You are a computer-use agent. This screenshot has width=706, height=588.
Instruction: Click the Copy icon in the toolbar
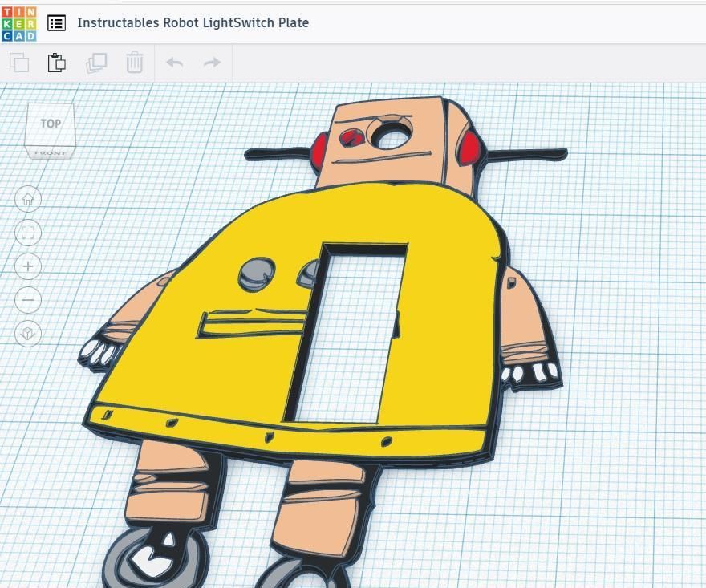tap(18, 62)
